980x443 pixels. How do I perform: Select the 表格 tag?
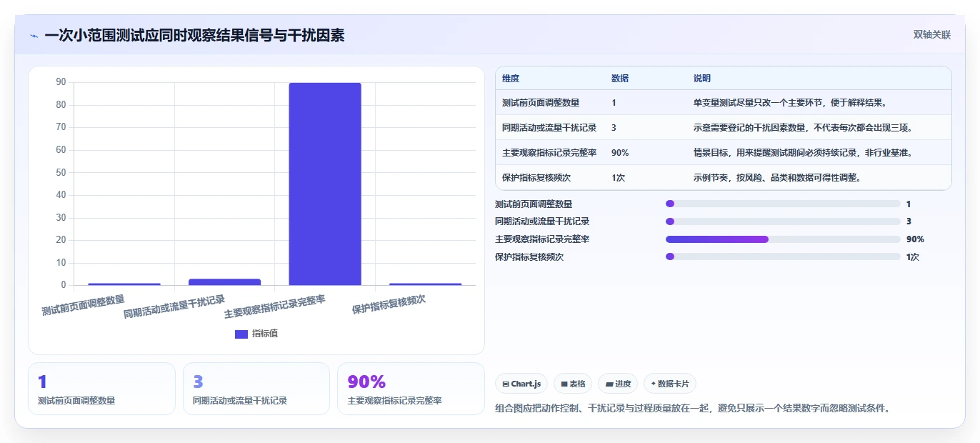pos(573,384)
